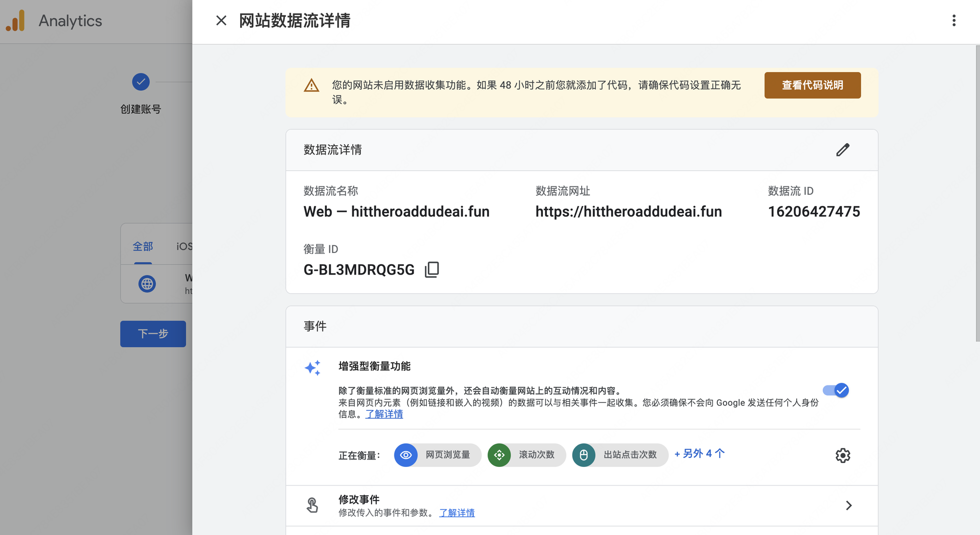
Task: Copy the measurement ID G-BL3MDRQG5G
Action: tap(432, 269)
